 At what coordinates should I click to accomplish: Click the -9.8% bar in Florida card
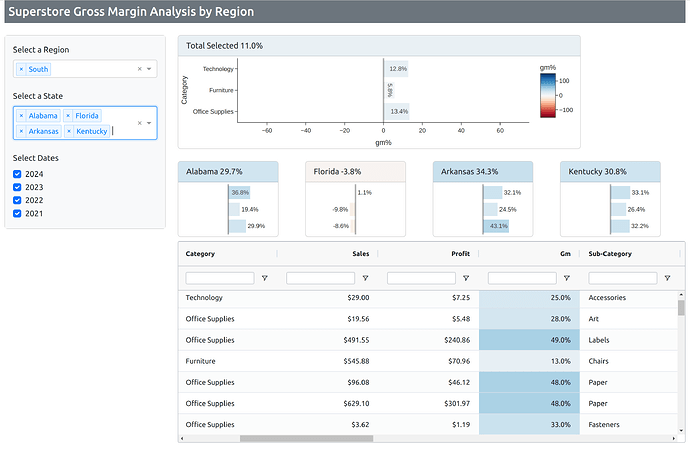point(352,209)
